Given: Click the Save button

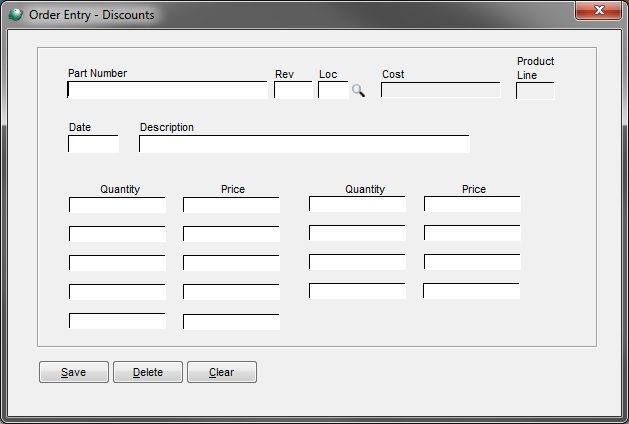Looking at the screenshot, I should coord(74,372).
